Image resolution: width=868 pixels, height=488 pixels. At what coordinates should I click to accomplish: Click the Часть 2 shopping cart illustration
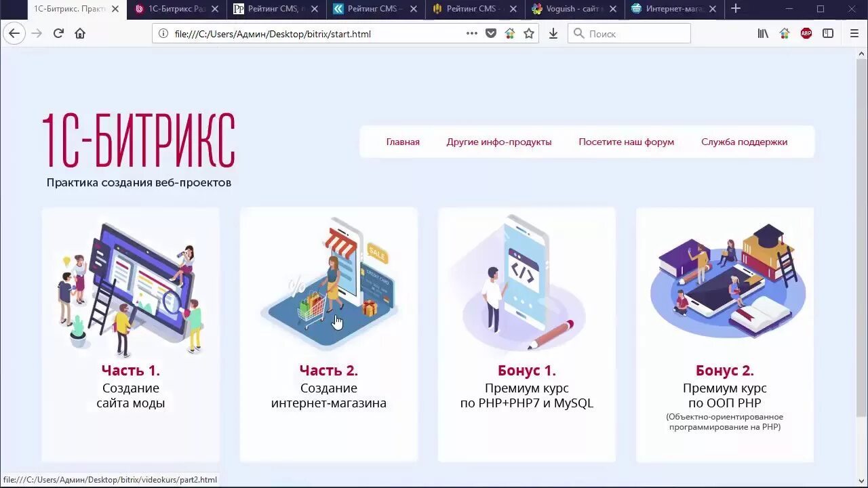[x=329, y=283]
